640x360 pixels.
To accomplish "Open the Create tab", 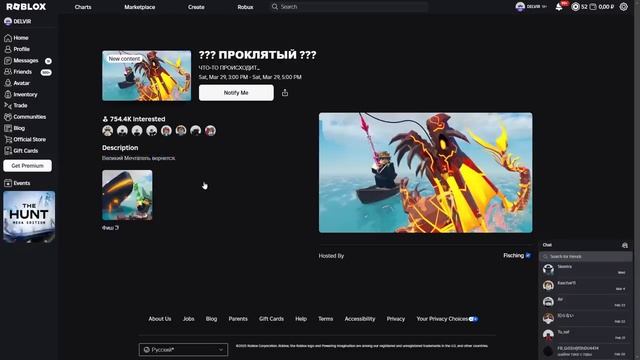I will click(x=196, y=7).
